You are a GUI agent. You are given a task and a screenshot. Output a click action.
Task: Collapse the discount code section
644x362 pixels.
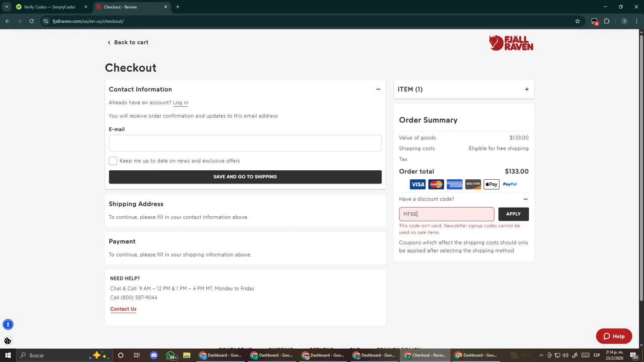[x=526, y=199]
